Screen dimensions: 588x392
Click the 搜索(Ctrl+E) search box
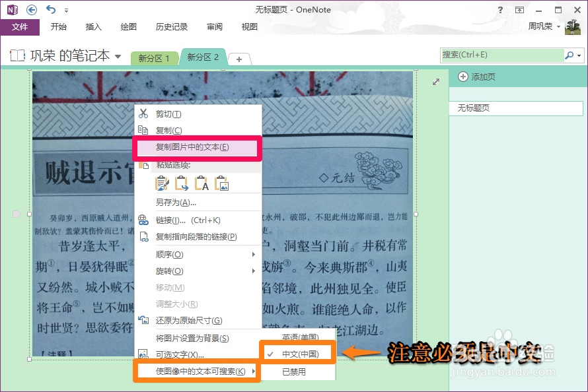502,55
